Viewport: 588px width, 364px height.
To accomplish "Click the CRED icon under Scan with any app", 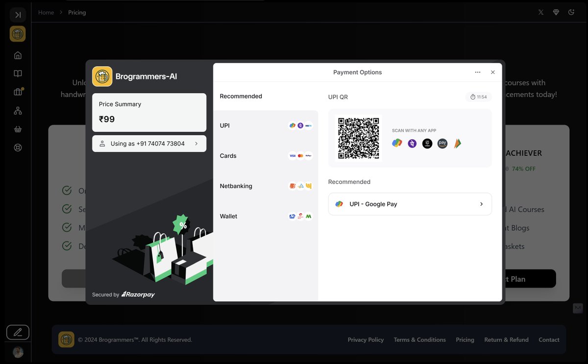I will [427, 144].
